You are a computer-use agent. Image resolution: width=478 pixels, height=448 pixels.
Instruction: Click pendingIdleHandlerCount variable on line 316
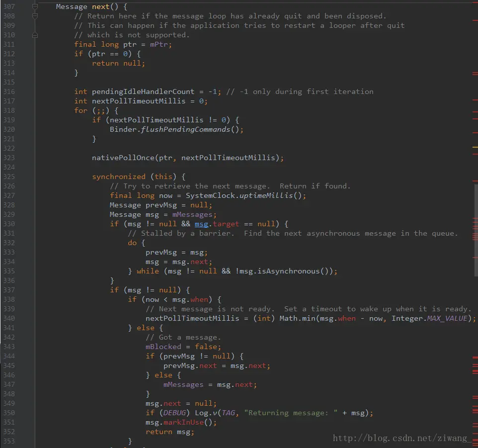143,92
